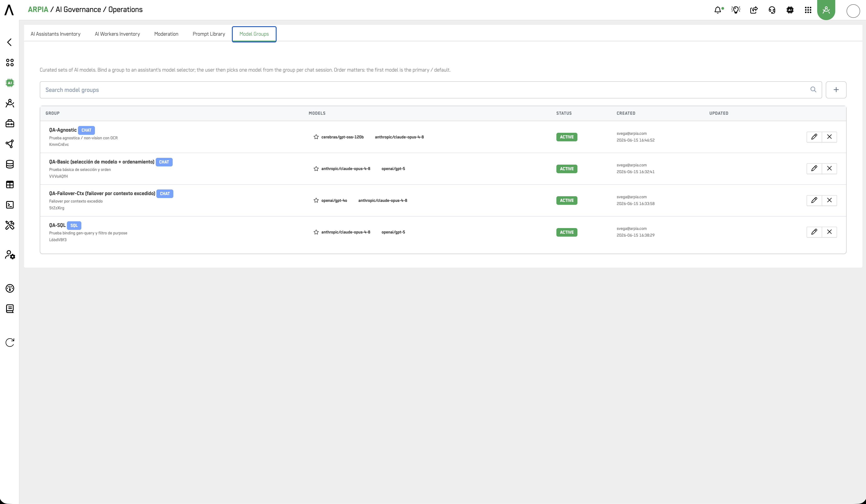
Task: Click the group ID KmmCnEvc
Action: click(x=59, y=145)
